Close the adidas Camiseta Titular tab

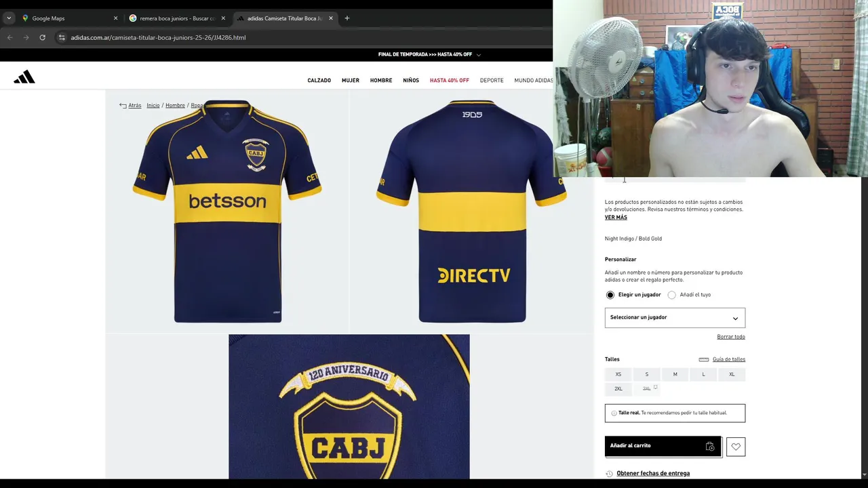click(x=331, y=18)
